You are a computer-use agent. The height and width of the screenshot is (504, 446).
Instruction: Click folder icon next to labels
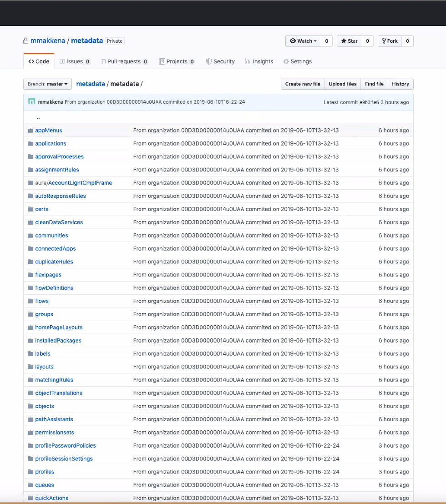[30, 353]
